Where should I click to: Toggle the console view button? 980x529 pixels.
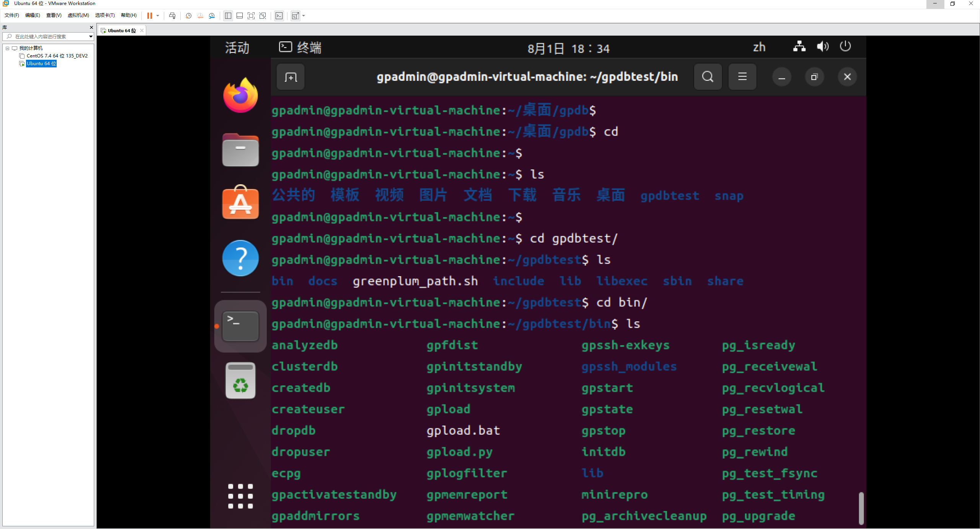[x=279, y=16]
